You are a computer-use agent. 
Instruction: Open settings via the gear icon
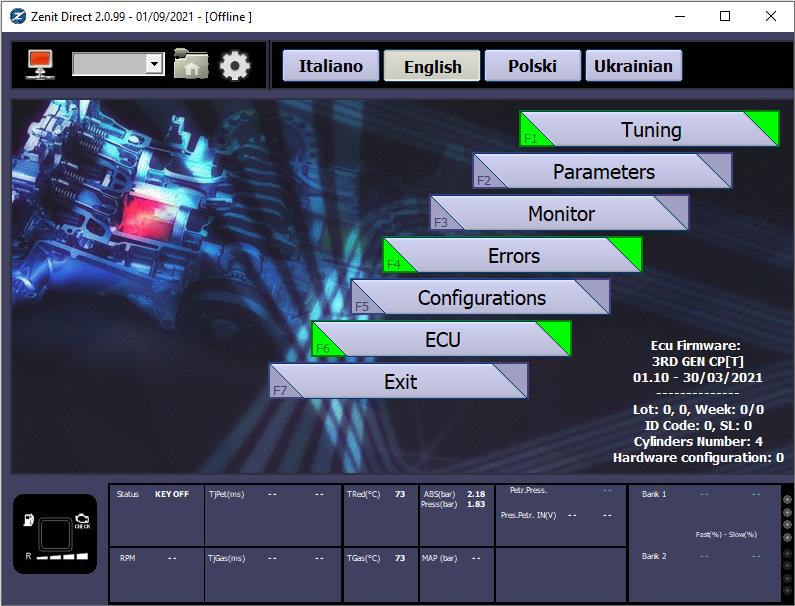pyautogui.click(x=235, y=65)
